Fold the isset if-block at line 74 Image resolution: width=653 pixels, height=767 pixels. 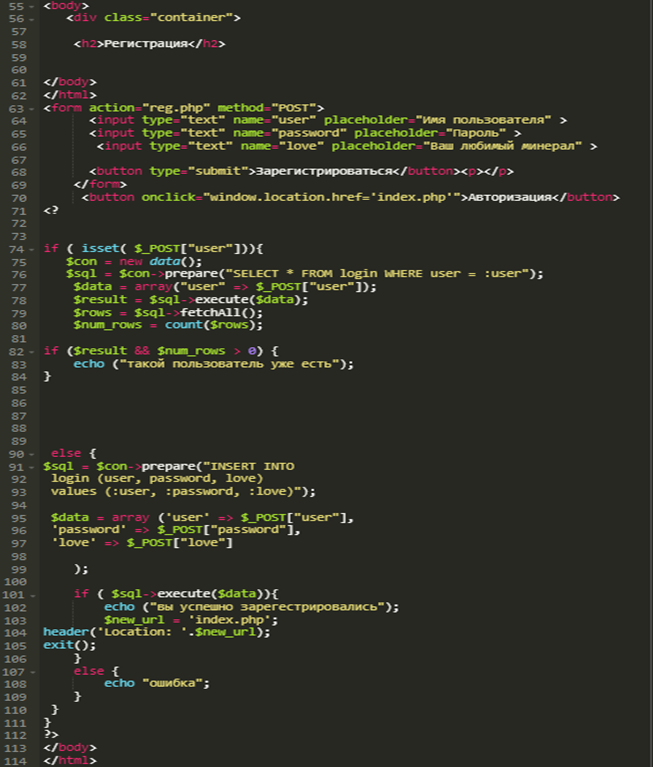[32, 250]
